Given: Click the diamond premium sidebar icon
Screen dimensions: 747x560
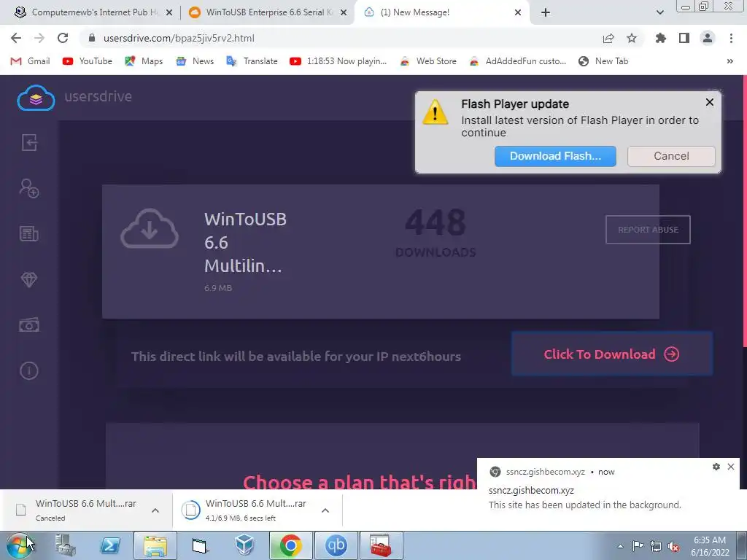Looking at the screenshot, I should click(x=29, y=279).
